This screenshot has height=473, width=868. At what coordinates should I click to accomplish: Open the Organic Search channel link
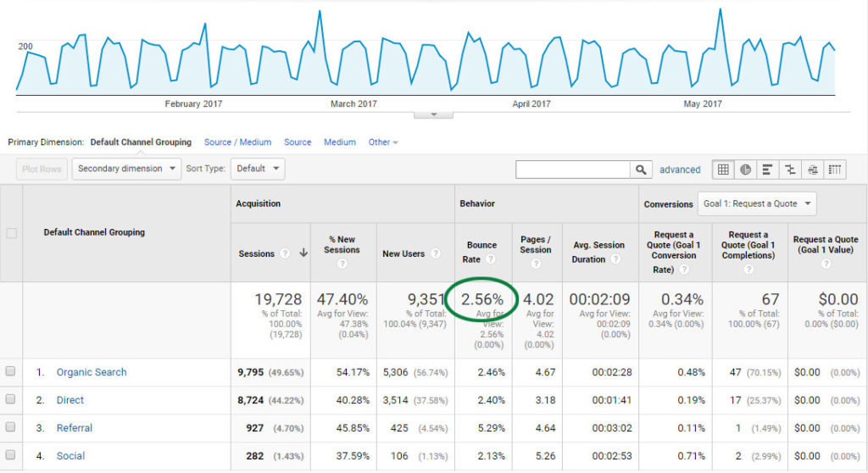91,372
